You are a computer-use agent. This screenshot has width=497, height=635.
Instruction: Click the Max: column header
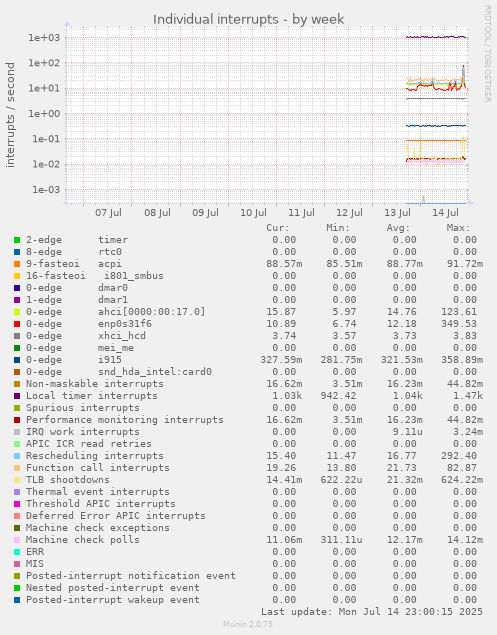click(459, 228)
